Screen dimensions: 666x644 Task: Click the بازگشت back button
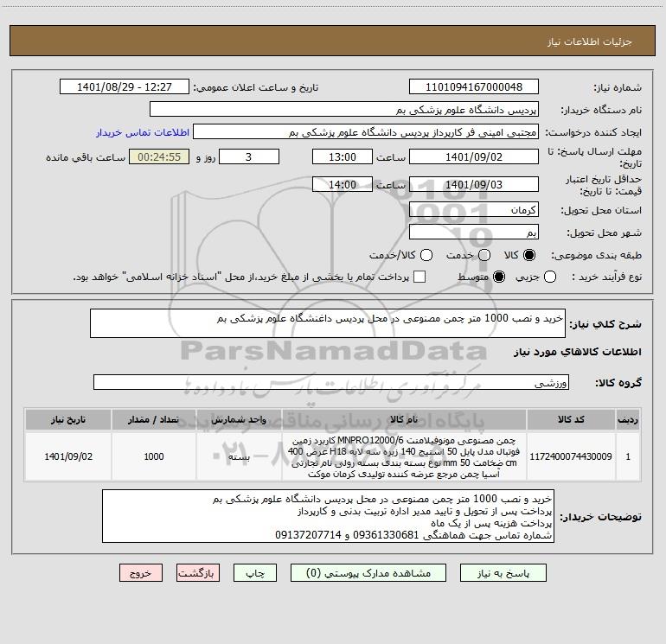(198, 573)
